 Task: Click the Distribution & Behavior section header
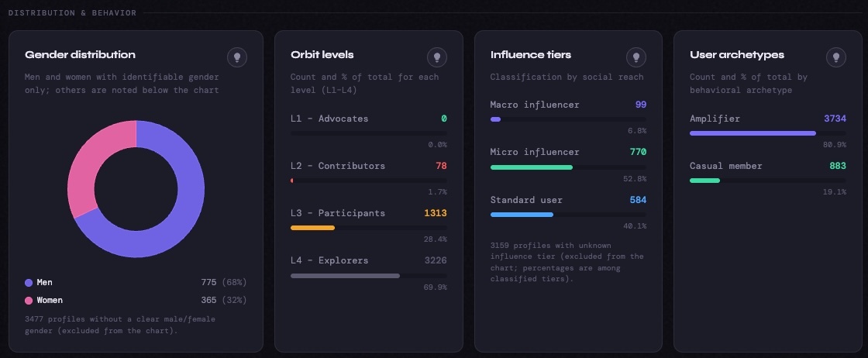[x=72, y=13]
